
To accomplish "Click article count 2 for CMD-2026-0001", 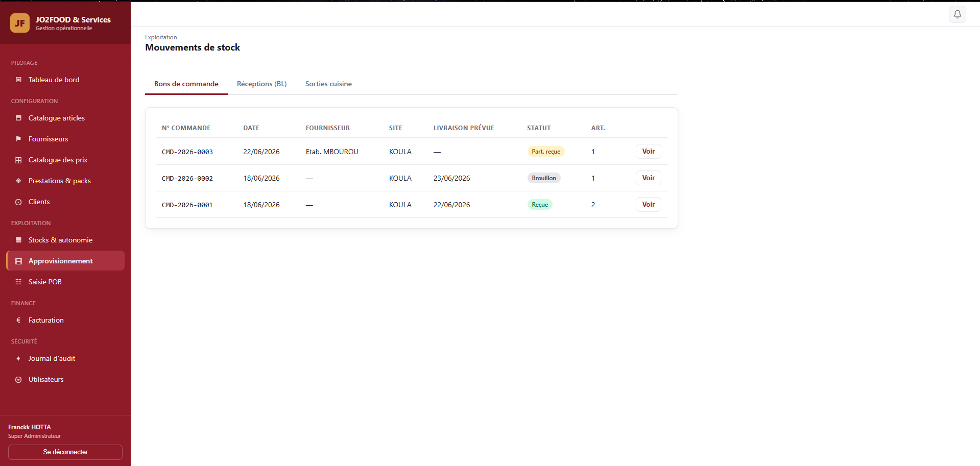I will pos(593,205).
